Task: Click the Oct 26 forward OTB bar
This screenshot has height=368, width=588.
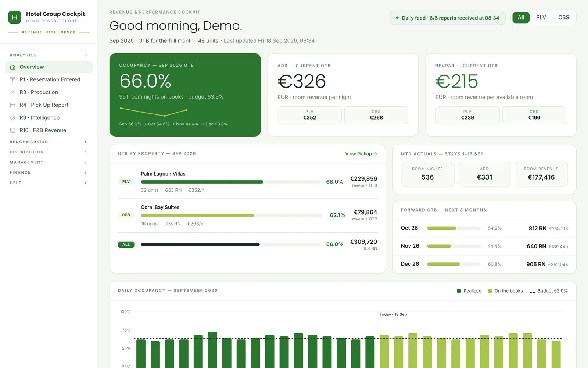Action: pos(453,228)
